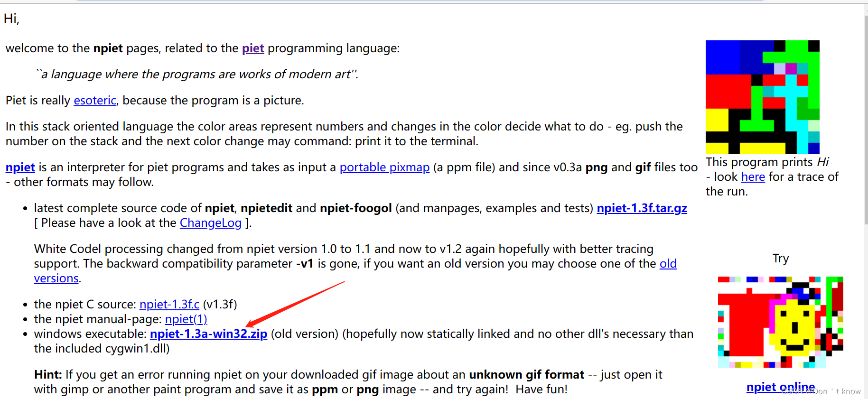View the npiet(1) manual page
The image size is (868, 399).
186,319
